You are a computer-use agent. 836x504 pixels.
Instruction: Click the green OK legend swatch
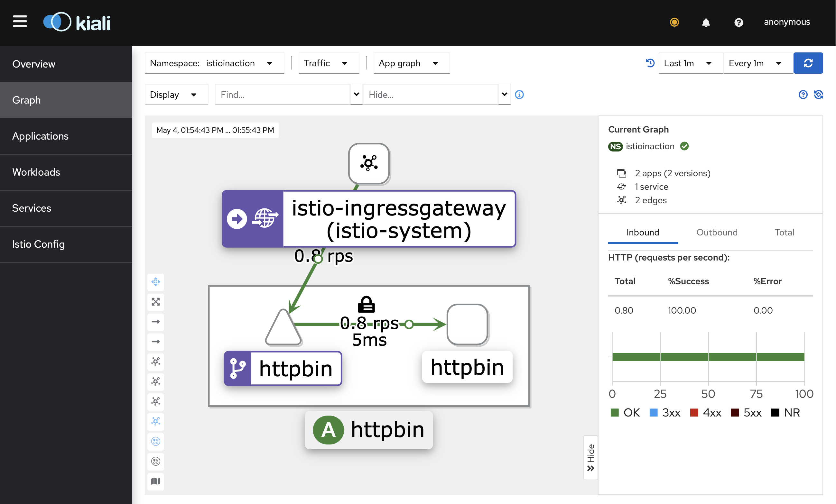click(x=614, y=413)
